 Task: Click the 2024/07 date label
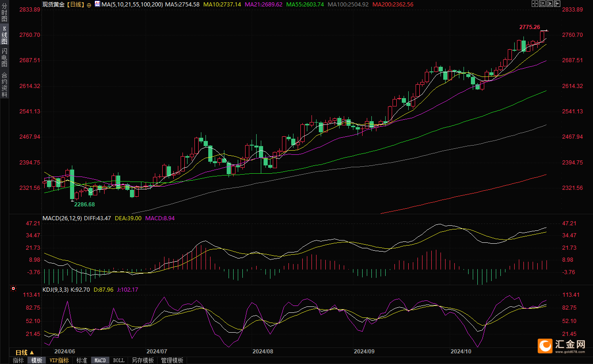156,351
